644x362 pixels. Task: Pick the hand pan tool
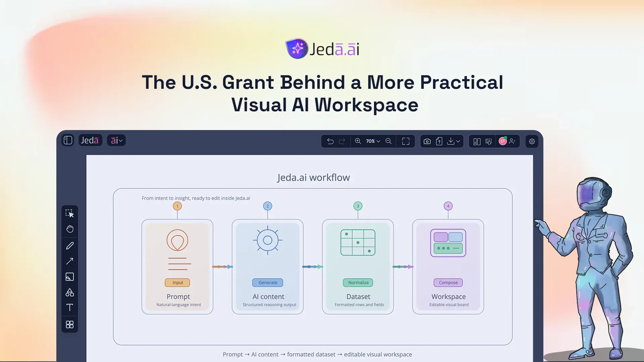click(x=70, y=229)
